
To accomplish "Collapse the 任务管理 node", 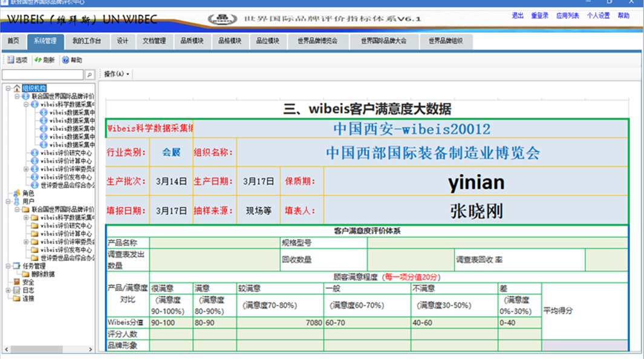I will pos(8,266).
